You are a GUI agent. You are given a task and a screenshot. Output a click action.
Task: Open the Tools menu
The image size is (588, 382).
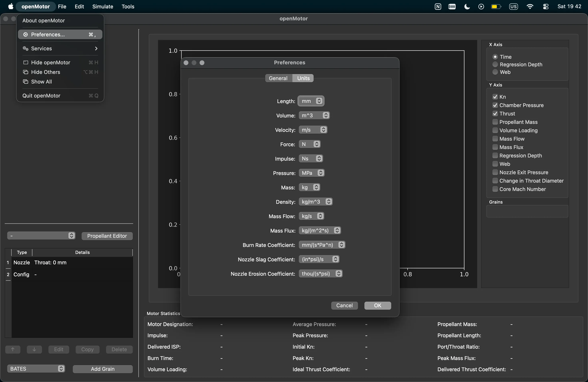point(128,6)
